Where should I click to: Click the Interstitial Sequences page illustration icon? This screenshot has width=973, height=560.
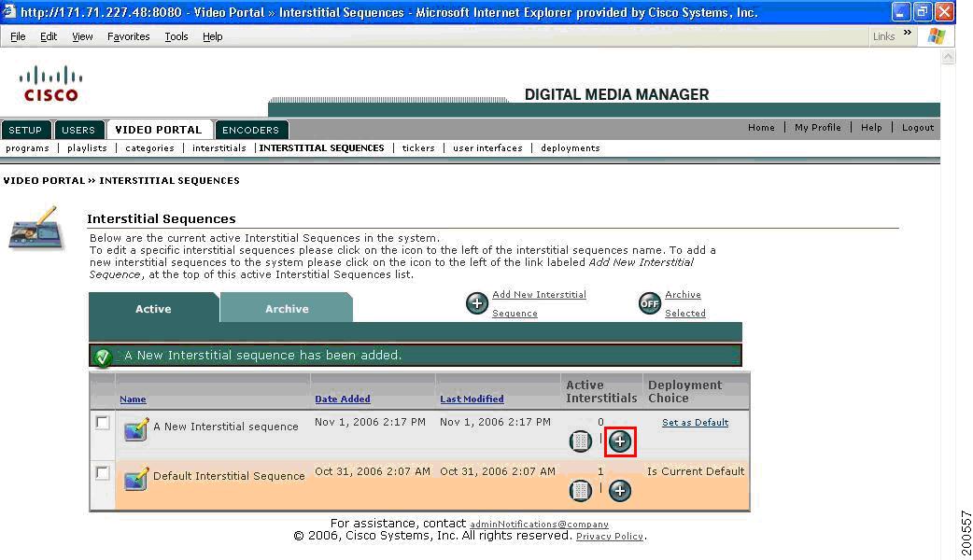point(36,229)
